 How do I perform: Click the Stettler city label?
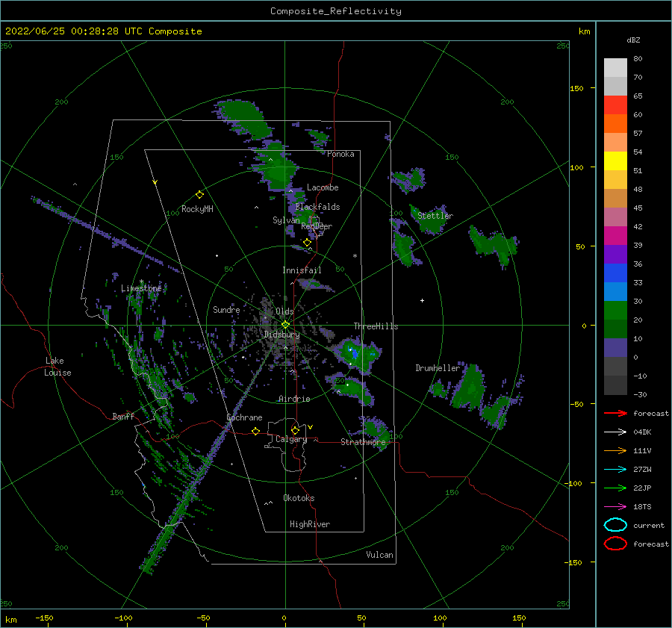(x=435, y=216)
